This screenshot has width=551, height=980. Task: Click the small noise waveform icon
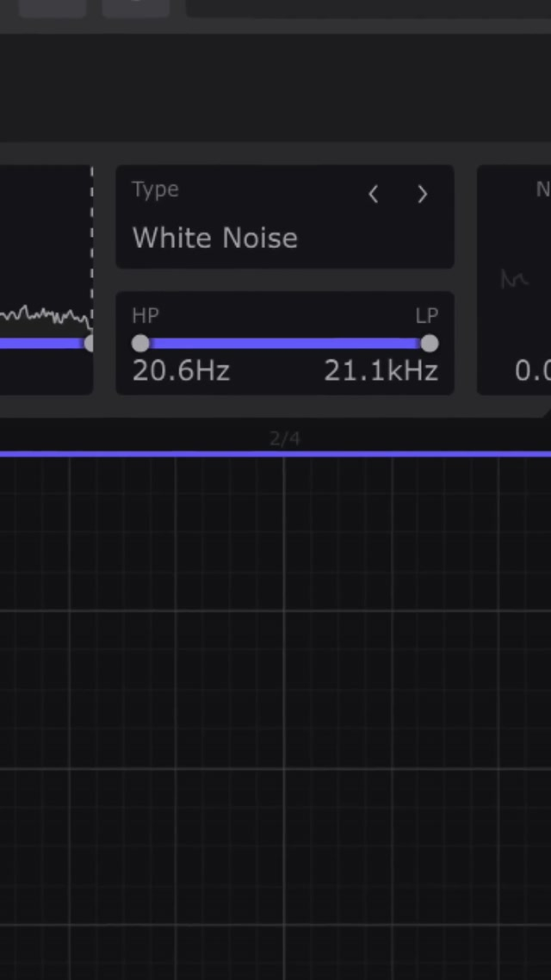point(514,279)
